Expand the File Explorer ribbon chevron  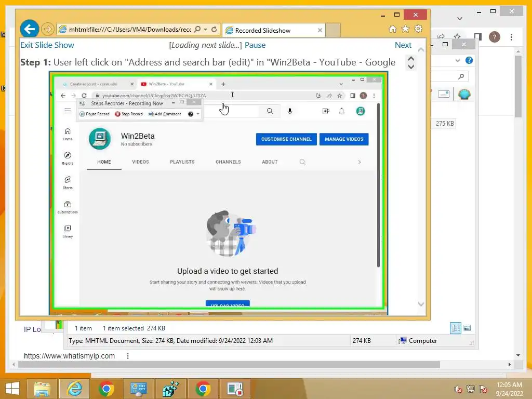point(457,60)
